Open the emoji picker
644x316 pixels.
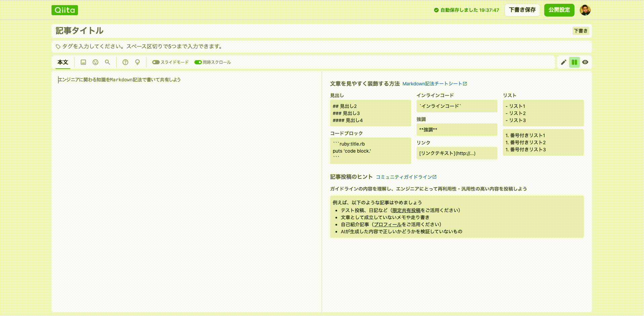click(x=95, y=62)
